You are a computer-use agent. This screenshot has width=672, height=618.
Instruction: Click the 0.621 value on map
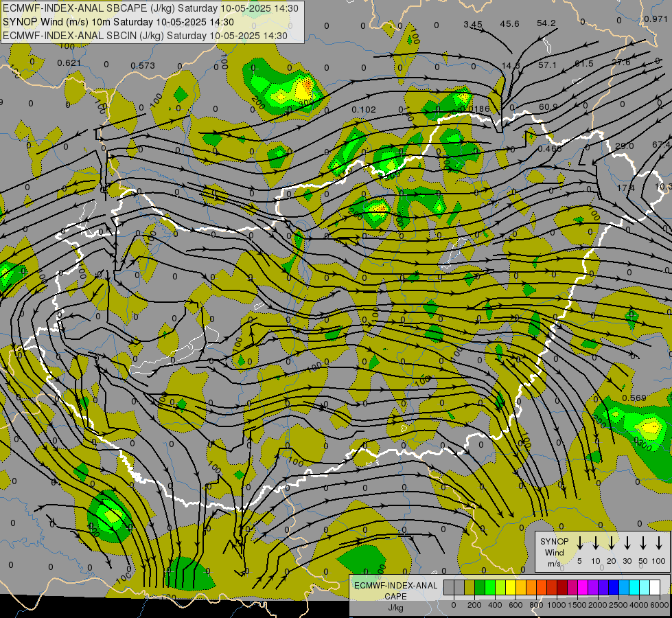[69, 63]
